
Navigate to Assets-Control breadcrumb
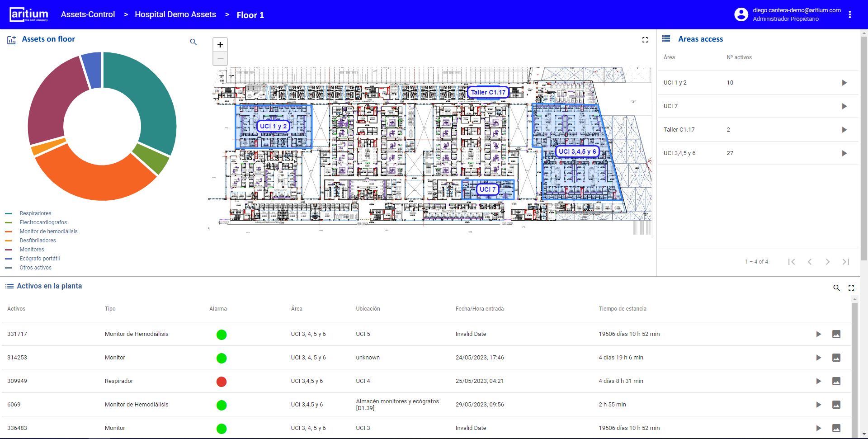88,14
